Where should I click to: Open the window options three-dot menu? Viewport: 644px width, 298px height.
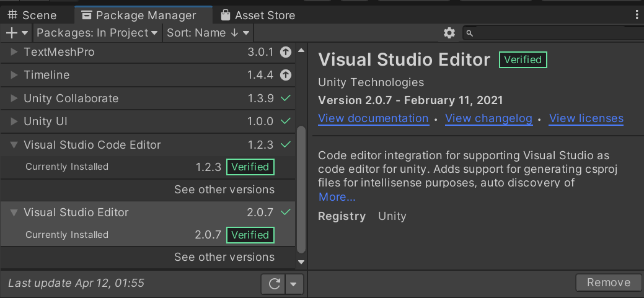click(637, 15)
